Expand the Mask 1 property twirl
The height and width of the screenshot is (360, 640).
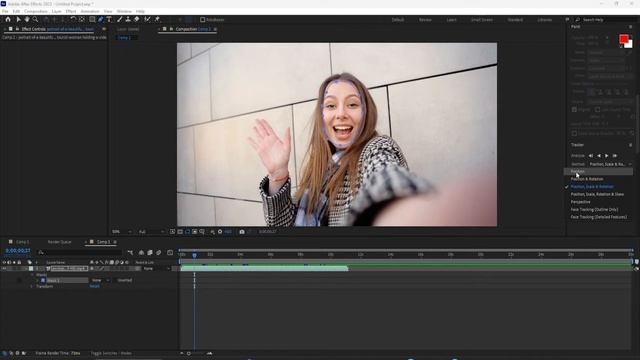pyautogui.click(x=38, y=280)
